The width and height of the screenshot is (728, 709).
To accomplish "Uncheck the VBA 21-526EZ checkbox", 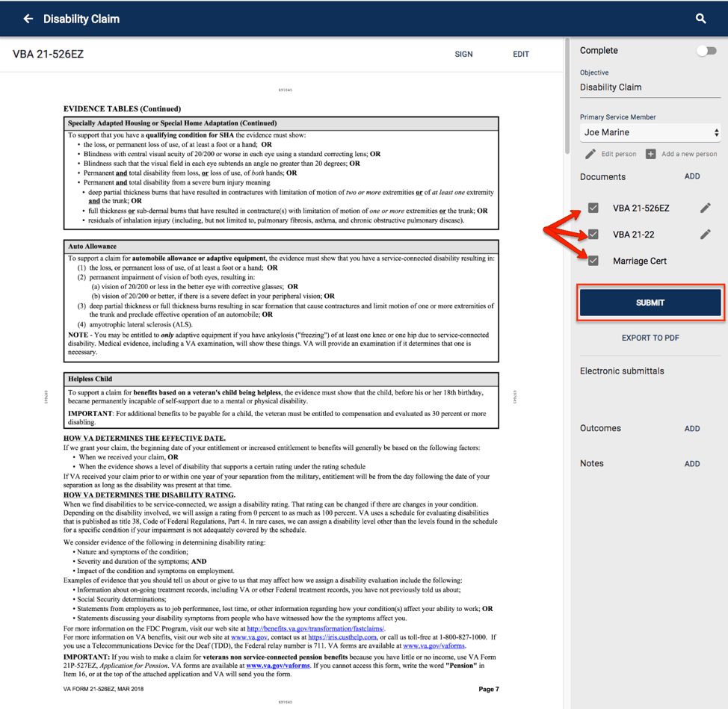I will click(593, 208).
